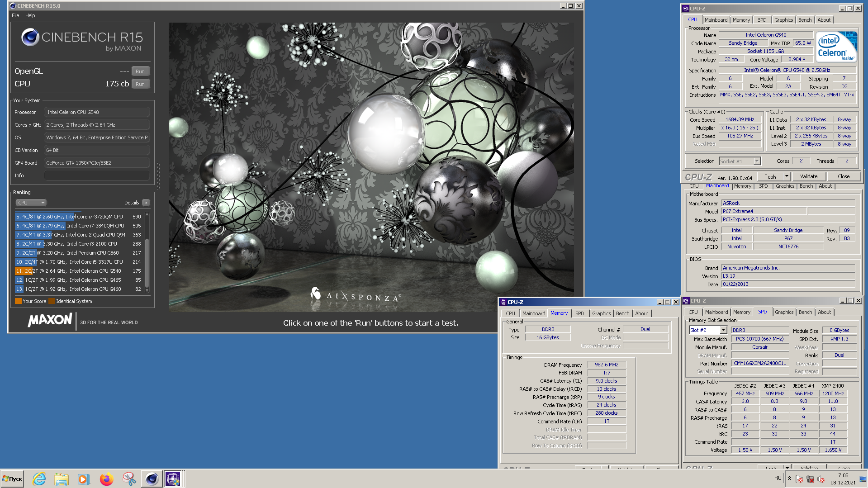
Task: Select ranking row Intel Pentium CPU G860
Action: [79, 253]
